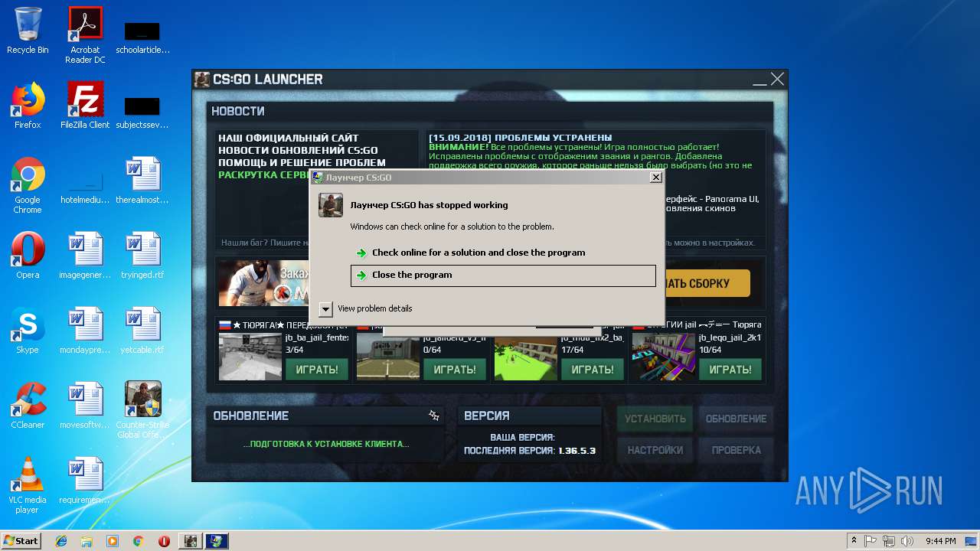Viewport: 980px width, 551px height.
Task: Select yetcable.rtf file icon
Action: tap(142, 331)
